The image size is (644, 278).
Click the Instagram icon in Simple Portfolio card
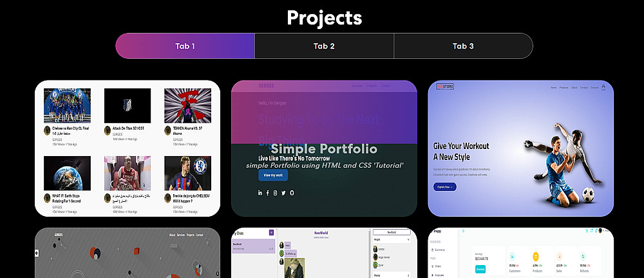[275, 193]
